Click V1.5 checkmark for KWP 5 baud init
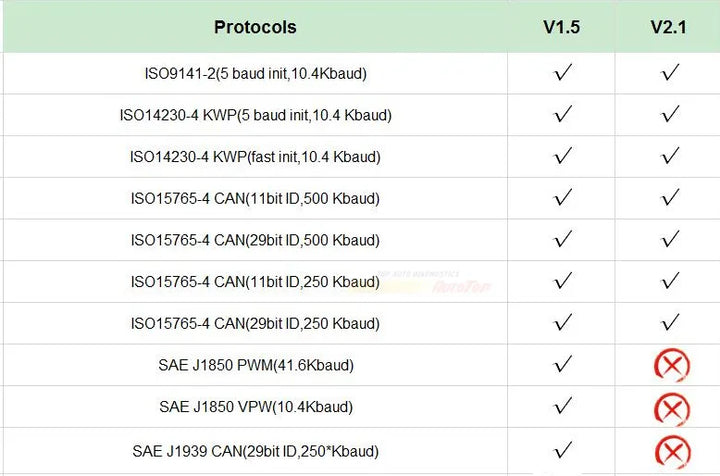The height and width of the screenshot is (476, 720). (563, 114)
